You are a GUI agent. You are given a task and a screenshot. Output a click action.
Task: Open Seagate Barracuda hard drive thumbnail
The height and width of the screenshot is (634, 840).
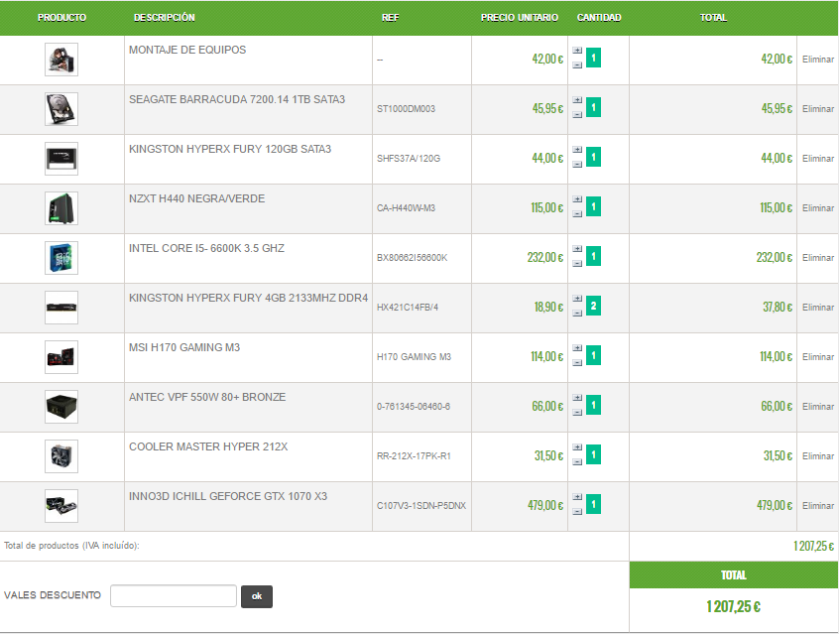click(61, 109)
